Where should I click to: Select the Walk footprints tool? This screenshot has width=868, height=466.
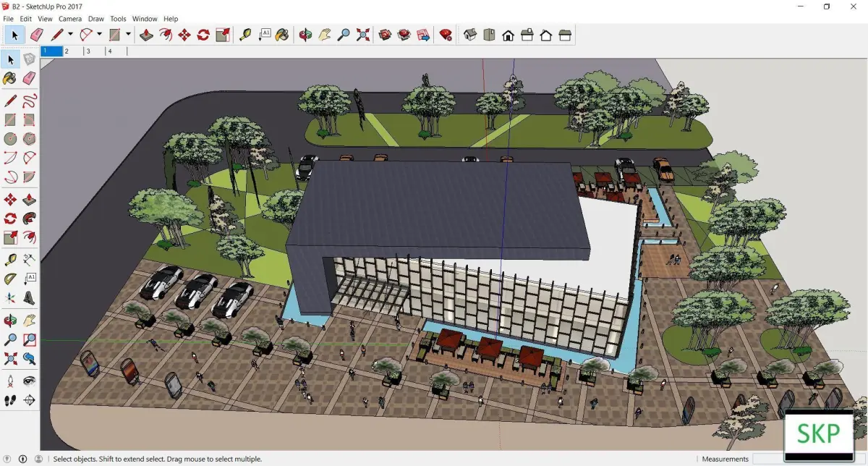(x=10, y=399)
